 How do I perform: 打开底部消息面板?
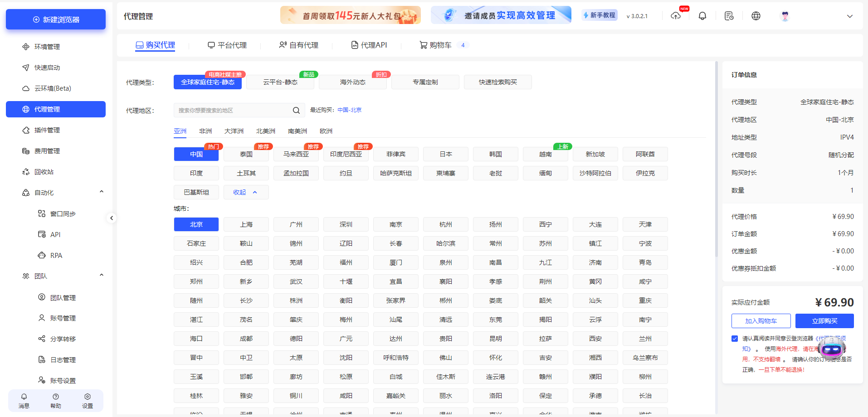[x=24, y=401]
